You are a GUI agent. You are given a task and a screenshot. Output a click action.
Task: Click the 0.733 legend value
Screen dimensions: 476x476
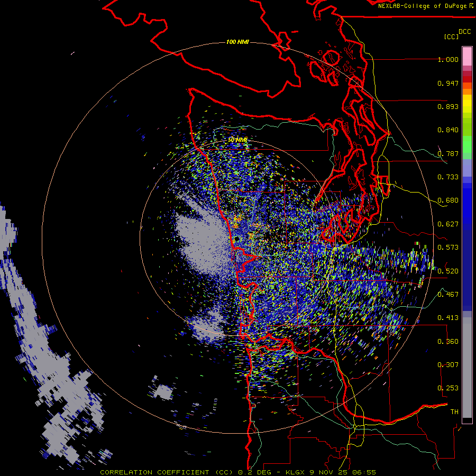(448, 177)
